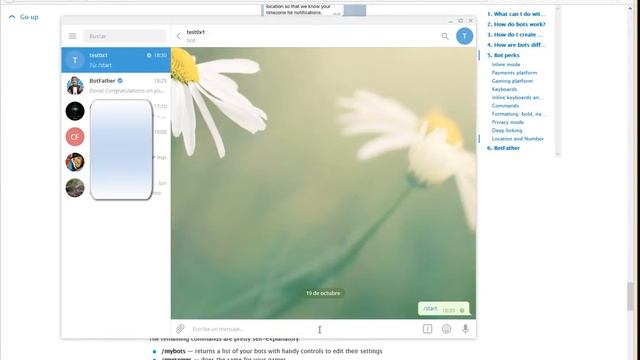Open 'How do I create...' contents link
This screenshot has width=640, height=360.
point(515,35)
